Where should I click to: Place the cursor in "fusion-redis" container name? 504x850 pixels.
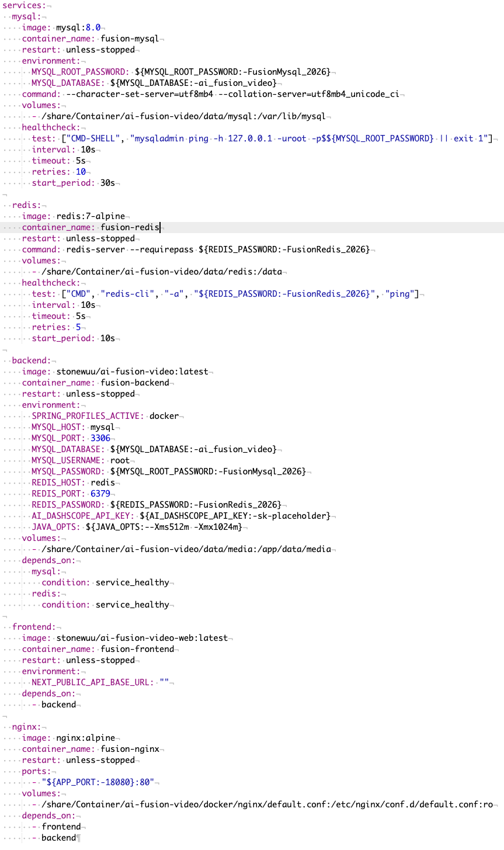tap(130, 227)
